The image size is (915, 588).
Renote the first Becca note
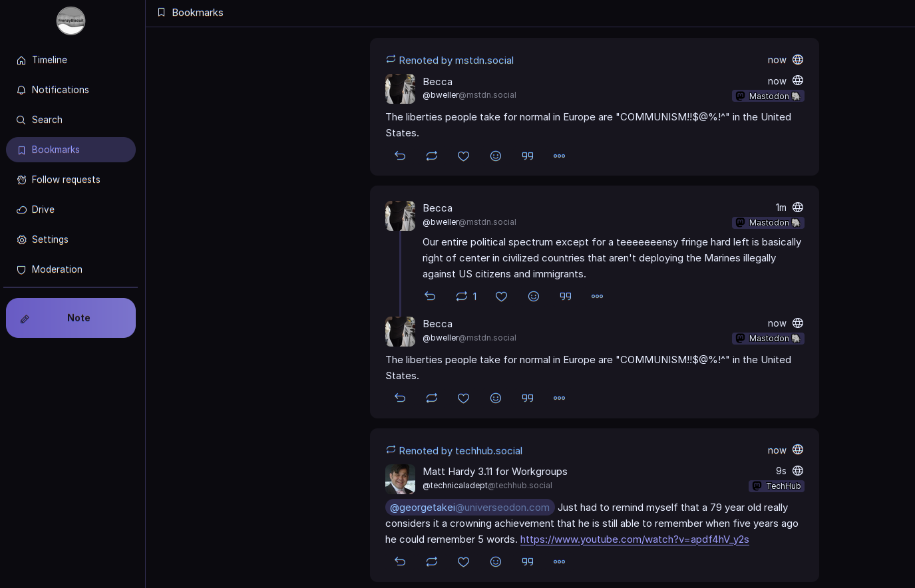432,156
